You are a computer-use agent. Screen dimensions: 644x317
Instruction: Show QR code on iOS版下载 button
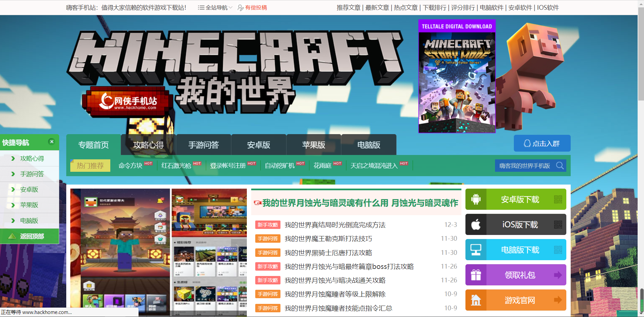pos(558,225)
